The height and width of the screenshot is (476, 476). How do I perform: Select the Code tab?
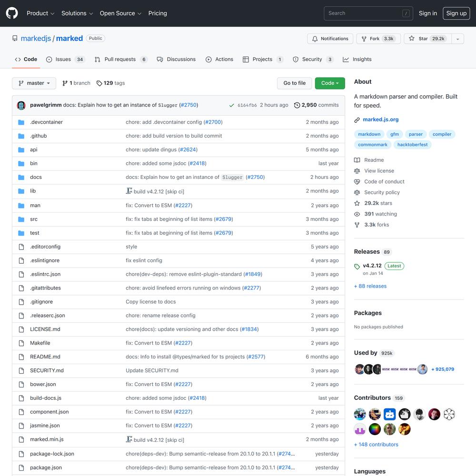click(x=26, y=59)
